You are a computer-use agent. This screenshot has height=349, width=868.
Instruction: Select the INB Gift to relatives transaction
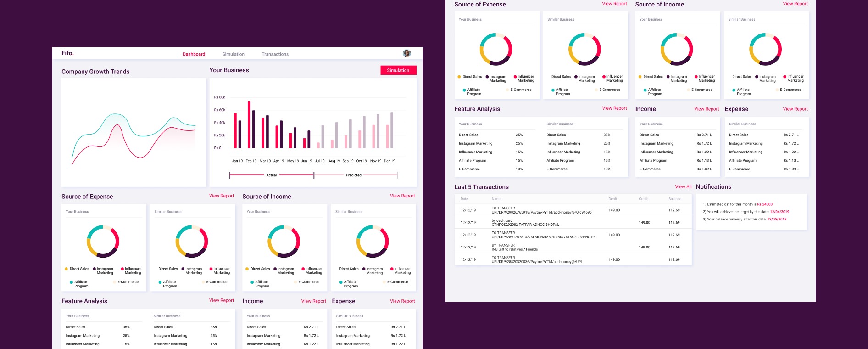(573, 248)
